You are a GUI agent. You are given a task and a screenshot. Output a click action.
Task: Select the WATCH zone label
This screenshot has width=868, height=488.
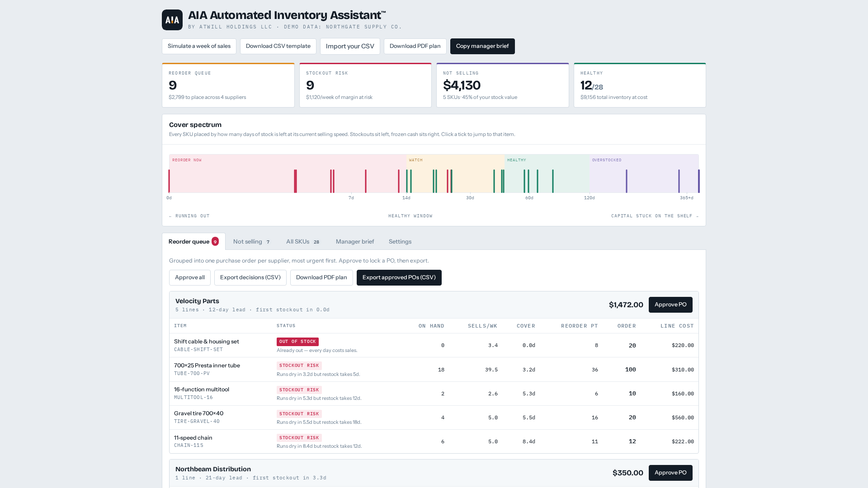416,160
